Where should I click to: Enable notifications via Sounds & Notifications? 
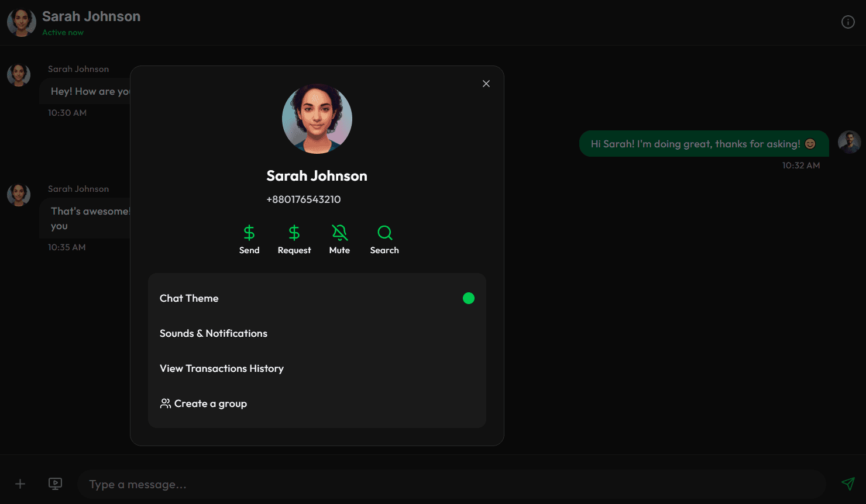tap(214, 333)
